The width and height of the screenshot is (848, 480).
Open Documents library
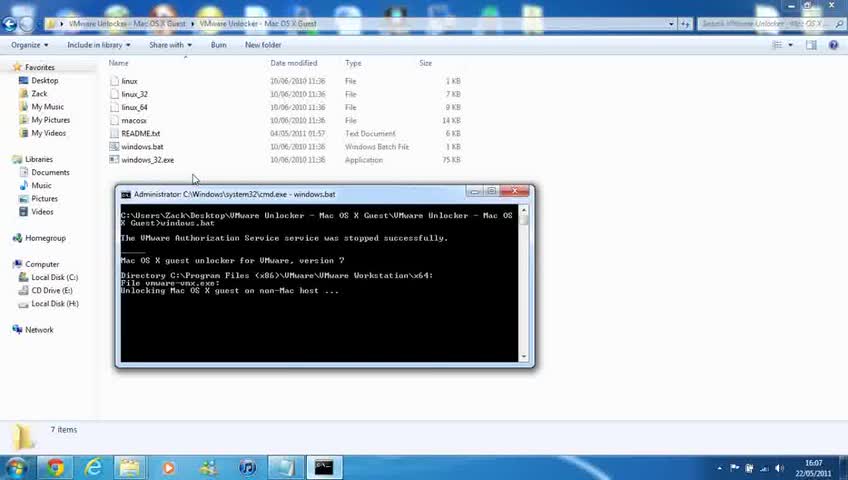50,172
